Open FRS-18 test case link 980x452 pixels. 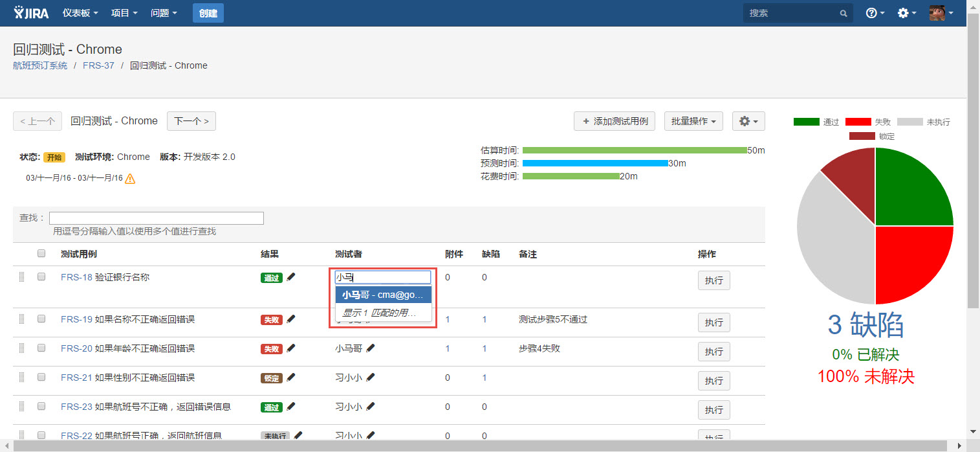point(76,277)
